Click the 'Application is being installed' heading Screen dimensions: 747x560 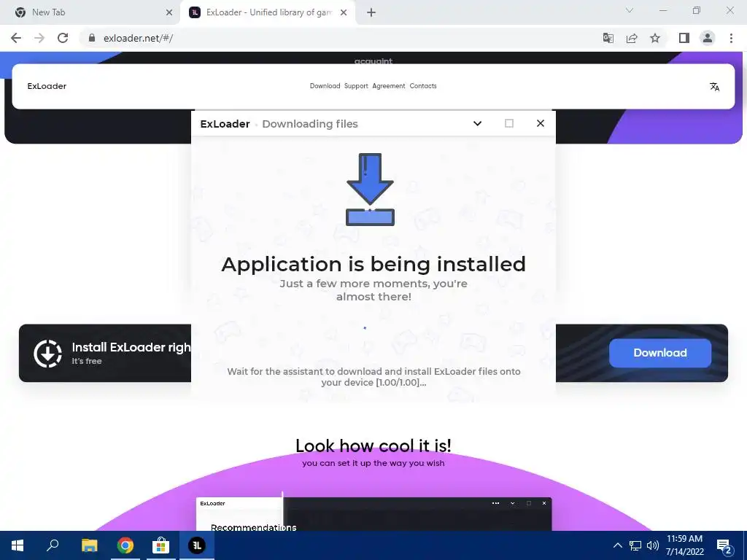373,264
